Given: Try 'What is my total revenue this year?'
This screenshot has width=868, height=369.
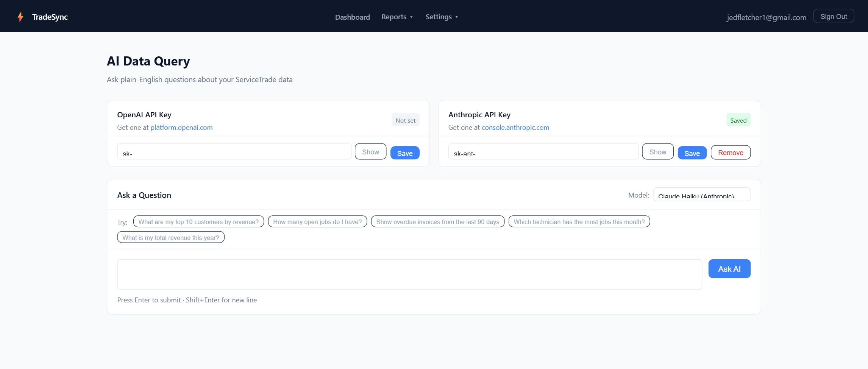Looking at the screenshot, I should click(171, 237).
